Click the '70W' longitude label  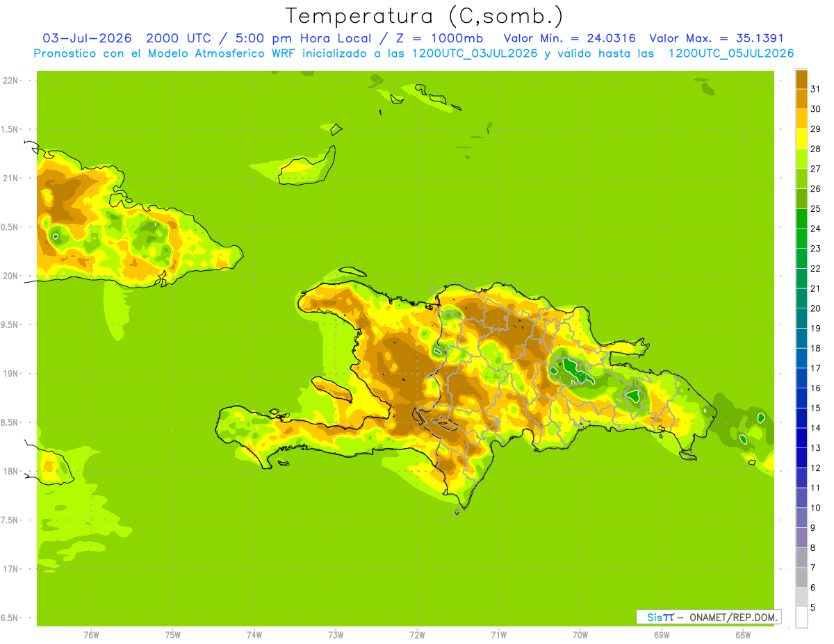click(580, 634)
